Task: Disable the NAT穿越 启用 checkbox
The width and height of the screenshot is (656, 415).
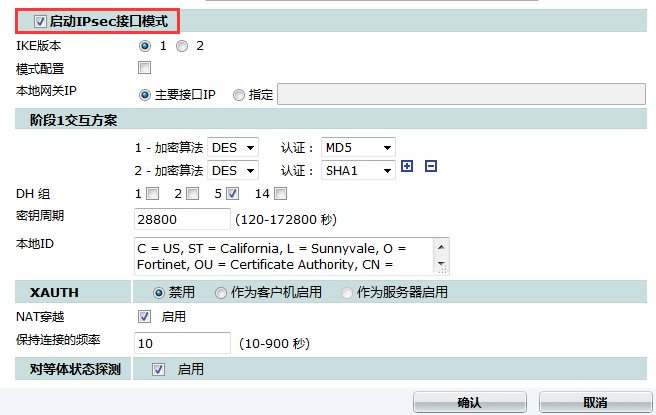Action: coord(144,317)
